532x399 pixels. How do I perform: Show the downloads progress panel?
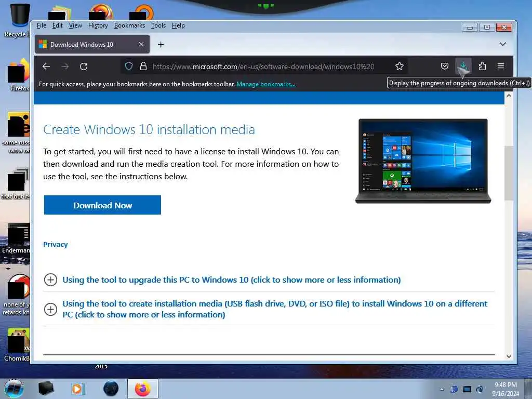click(463, 66)
